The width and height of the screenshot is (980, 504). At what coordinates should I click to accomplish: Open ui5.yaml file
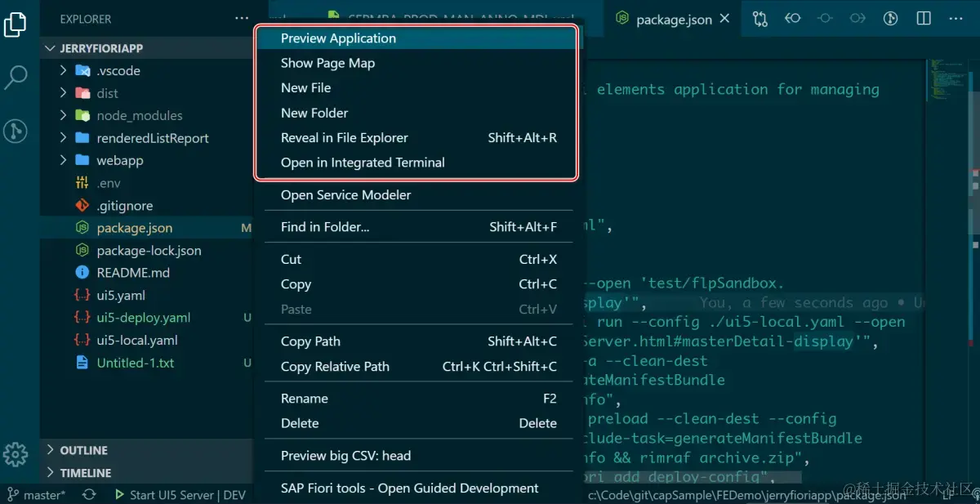(147, 296)
